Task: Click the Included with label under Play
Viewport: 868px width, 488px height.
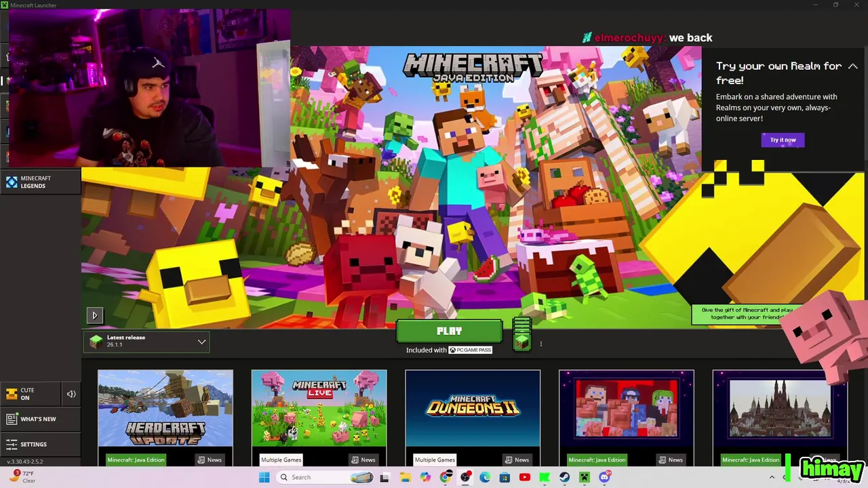Action: [x=426, y=350]
